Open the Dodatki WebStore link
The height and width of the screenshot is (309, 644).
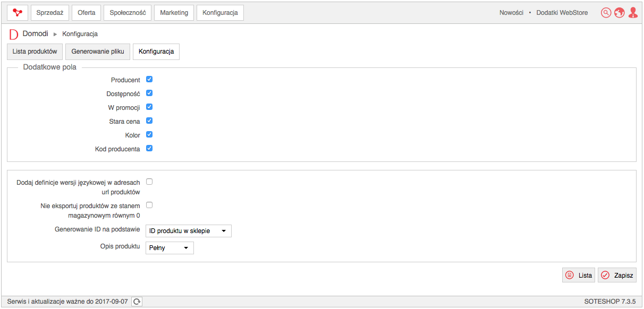(562, 13)
